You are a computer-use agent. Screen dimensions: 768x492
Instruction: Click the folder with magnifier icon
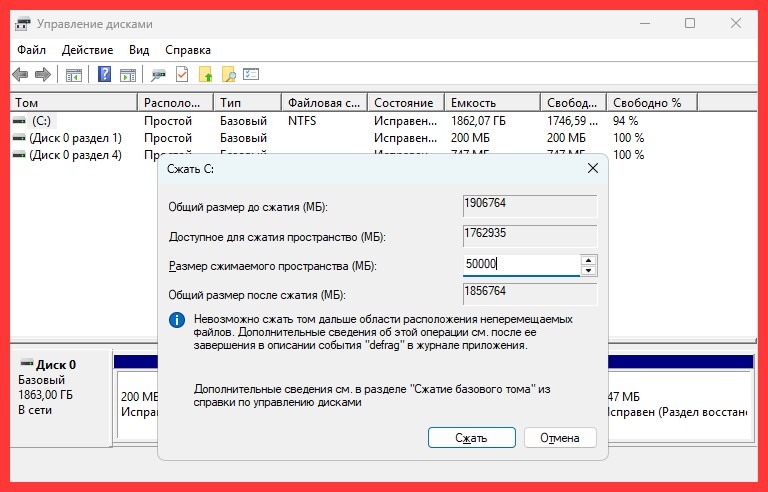[229, 75]
